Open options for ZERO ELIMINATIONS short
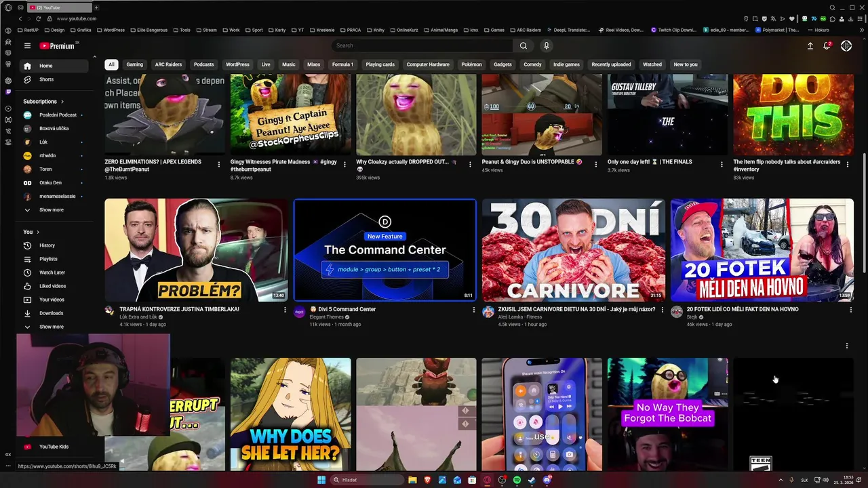 218,164
